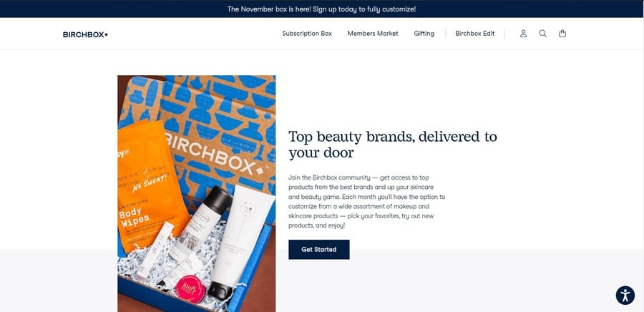
Task: Click the Birchbox logo
Action: (85, 34)
